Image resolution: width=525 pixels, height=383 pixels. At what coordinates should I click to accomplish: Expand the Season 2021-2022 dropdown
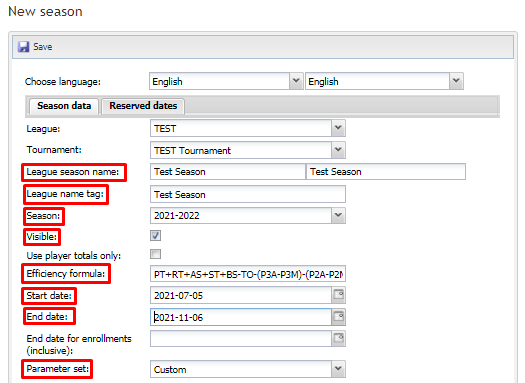tap(338, 216)
